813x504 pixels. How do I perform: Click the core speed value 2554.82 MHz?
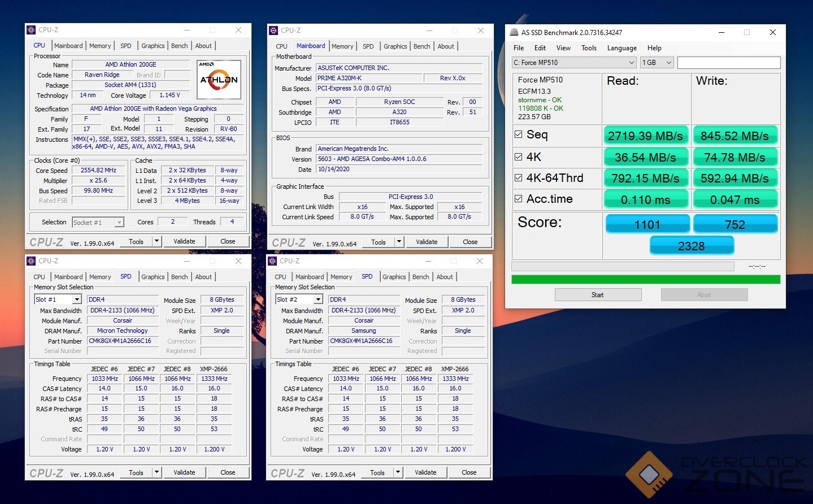point(98,170)
